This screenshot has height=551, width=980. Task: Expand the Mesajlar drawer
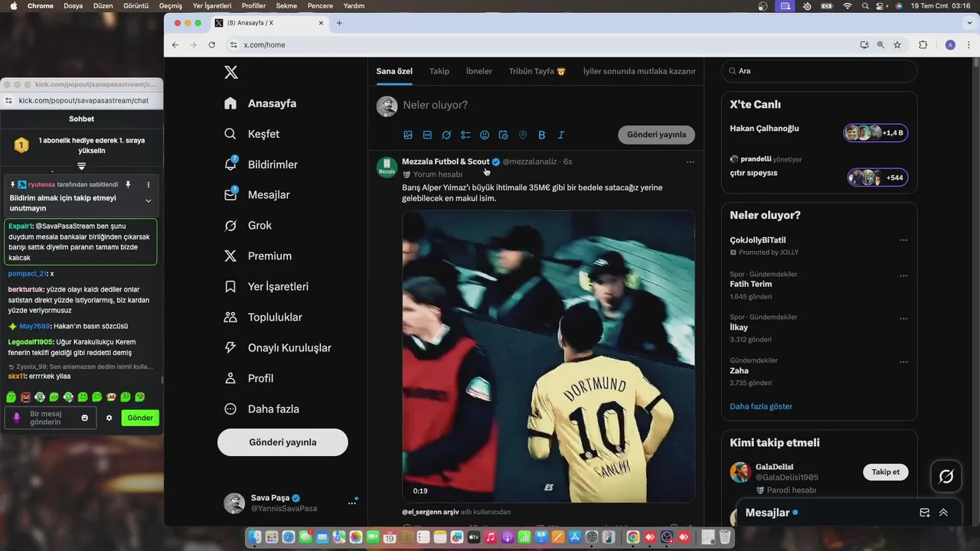tap(943, 513)
